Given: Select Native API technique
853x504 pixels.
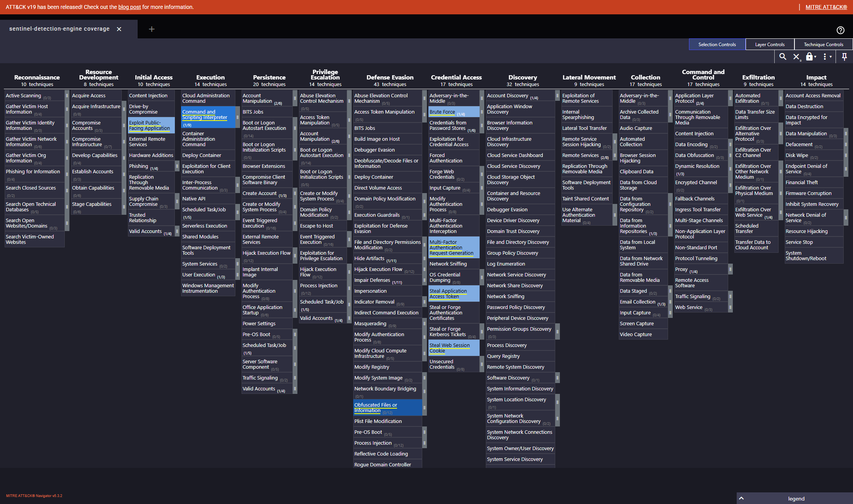Looking at the screenshot, I should (x=208, y=198).
